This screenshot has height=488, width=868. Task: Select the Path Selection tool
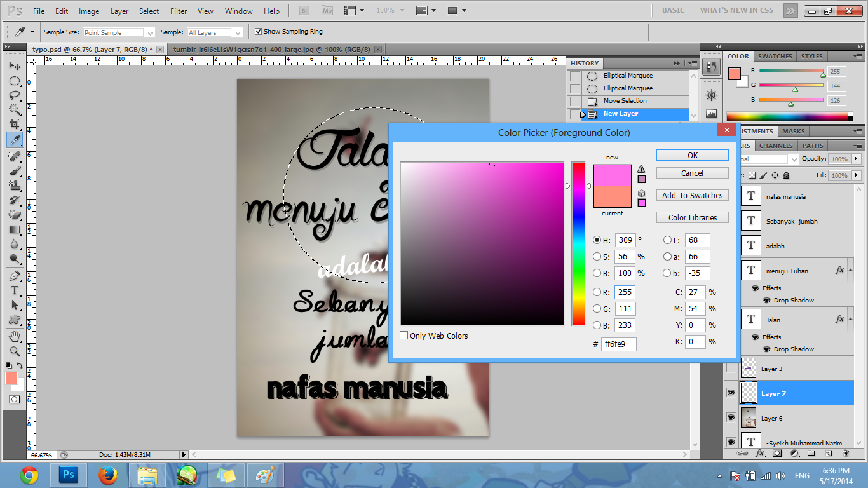pyautogui.click(x=14, y=305)
